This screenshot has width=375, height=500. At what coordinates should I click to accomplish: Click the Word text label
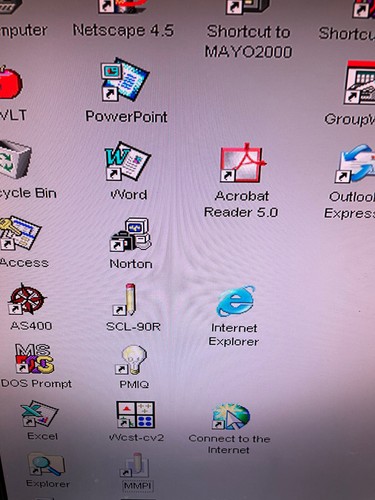(x=129, y=194)
